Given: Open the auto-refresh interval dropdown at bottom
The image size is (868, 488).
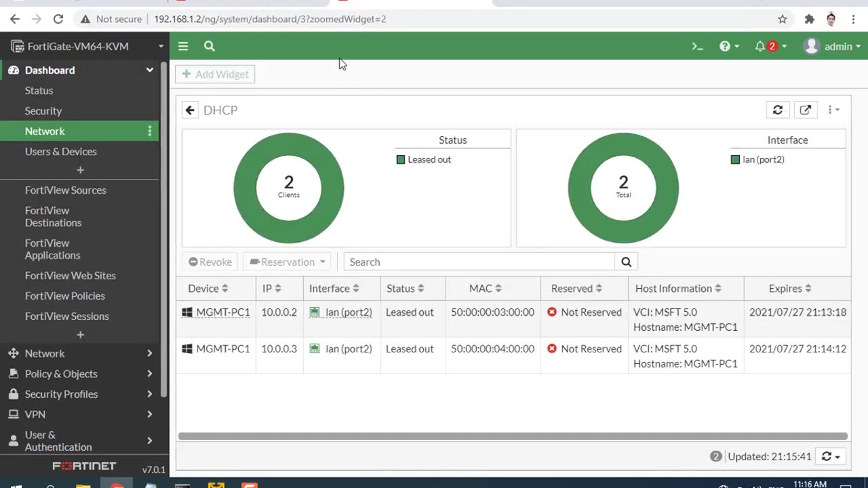Looking at the screenshot, I should (x=831, y=457).
